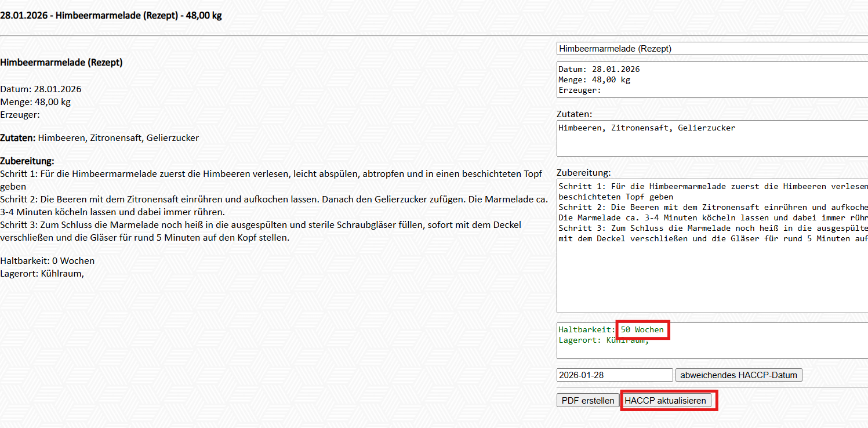
Task: Click the page heading with date and 48,00 kg
Action: click(x=111, y=16)
